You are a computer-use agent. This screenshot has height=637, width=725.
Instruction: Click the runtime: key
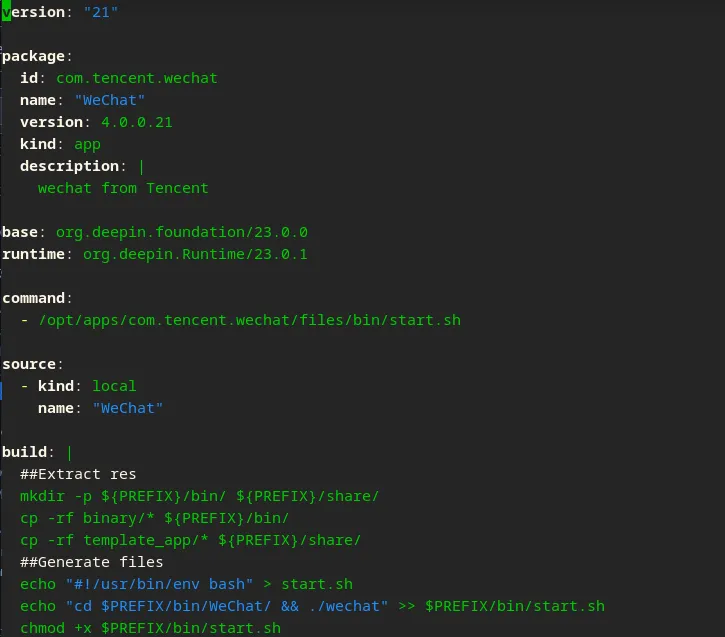point(37,254)
